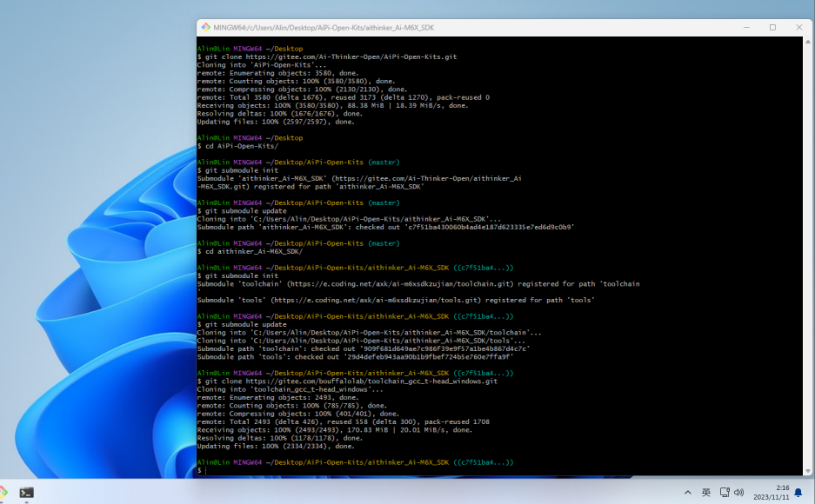Minimize the MINGW64 terminal window
815x504 pixels.
[x=746, y=28]
